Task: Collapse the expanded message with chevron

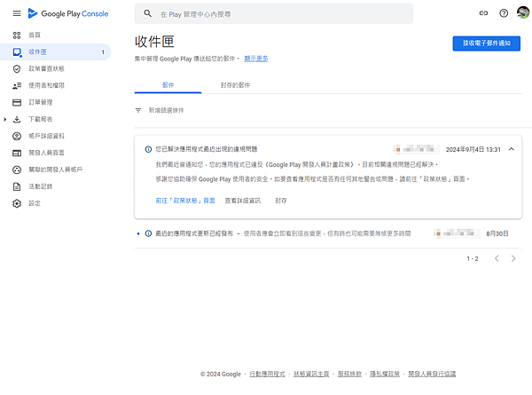Action: pos(512,149)
